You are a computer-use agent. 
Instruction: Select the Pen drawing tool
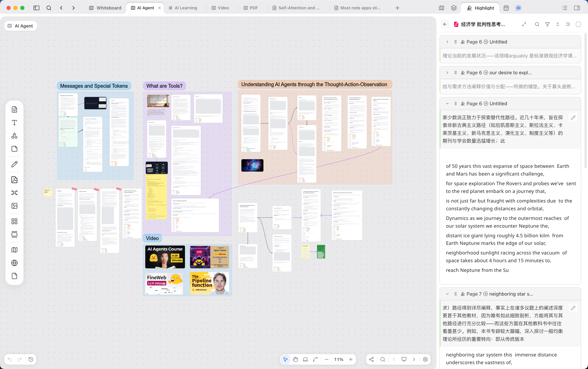[14, 164]
